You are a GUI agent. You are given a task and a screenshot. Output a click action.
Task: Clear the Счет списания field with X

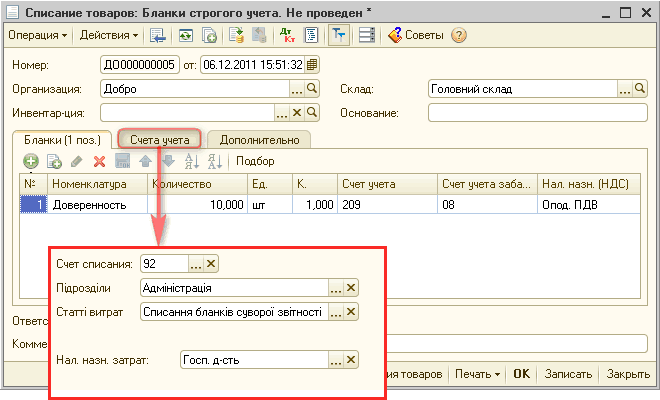point(212,264)
